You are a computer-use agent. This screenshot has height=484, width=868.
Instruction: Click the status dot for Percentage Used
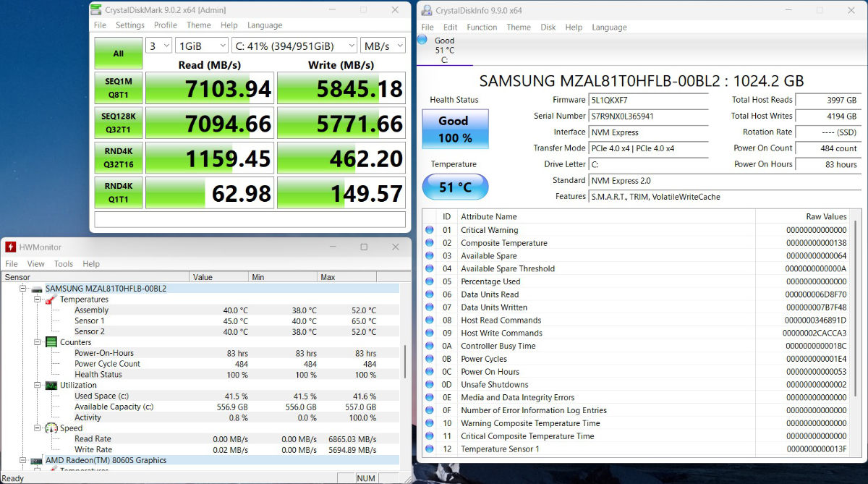point(430,281)
